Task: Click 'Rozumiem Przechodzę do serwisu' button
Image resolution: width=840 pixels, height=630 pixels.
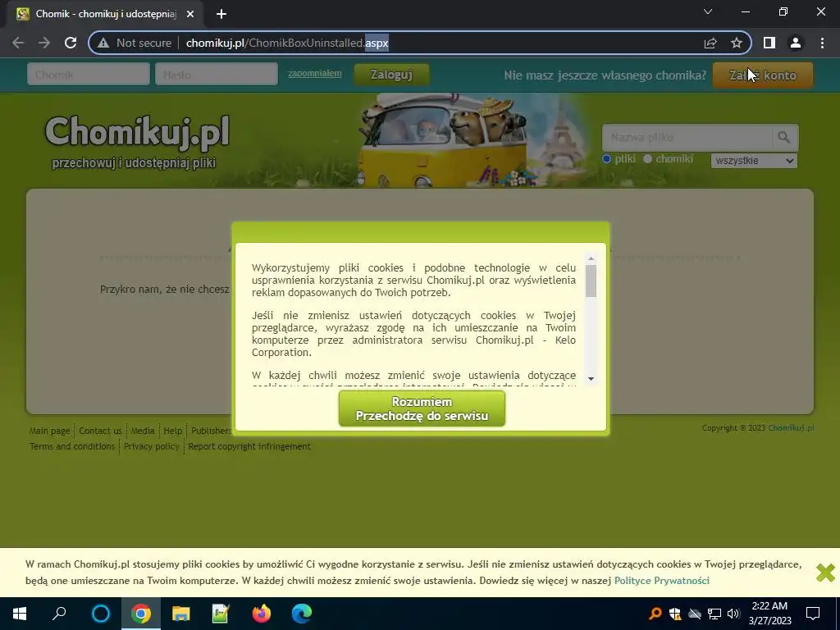Action: tap(422, 409)
